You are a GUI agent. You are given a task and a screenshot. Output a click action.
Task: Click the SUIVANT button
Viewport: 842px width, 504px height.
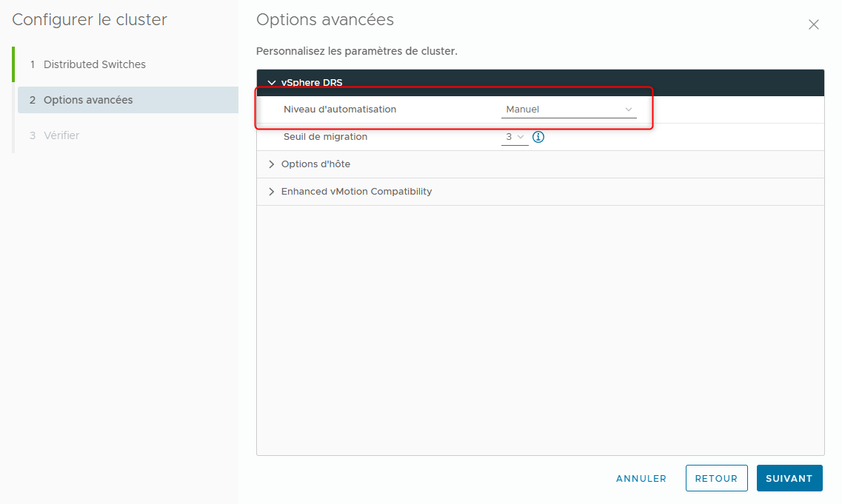click(789, 478)
